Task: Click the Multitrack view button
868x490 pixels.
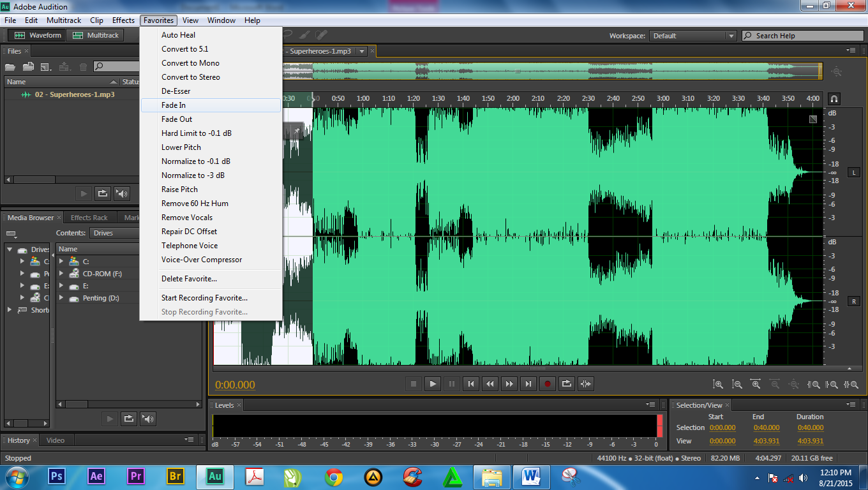Action: pos(96,35)
